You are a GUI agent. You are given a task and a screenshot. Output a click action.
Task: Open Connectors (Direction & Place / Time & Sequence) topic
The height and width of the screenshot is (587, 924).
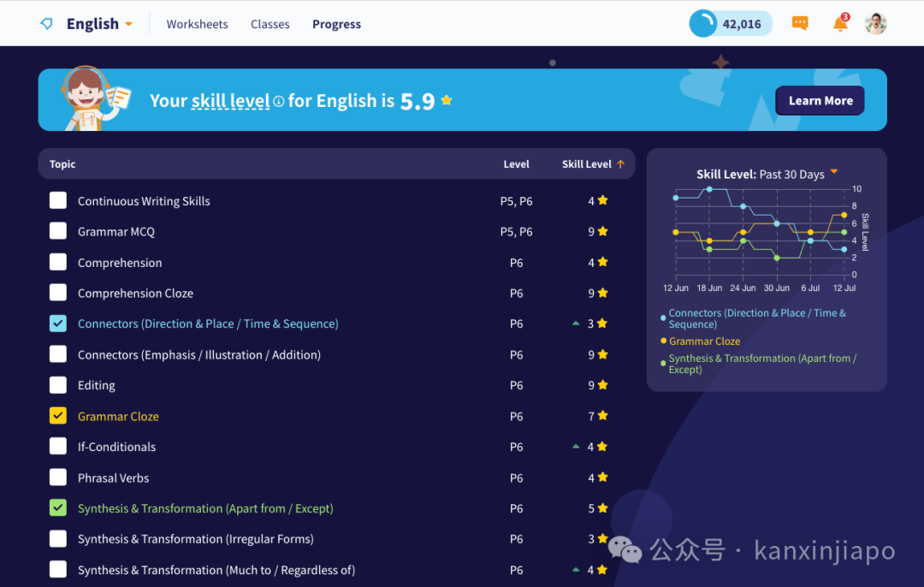pyautogui.click(x=208, y=323)
